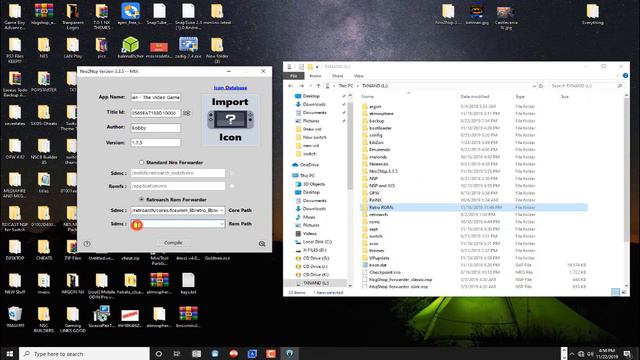The width and height of the screenshot is (640, 360).
Task: Expand the address bar history dropdown
Action: click(x=534, y=86)
